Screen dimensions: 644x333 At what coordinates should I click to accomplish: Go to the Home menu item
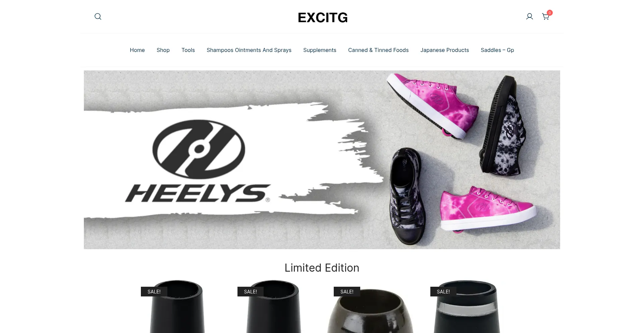point(137,50)
